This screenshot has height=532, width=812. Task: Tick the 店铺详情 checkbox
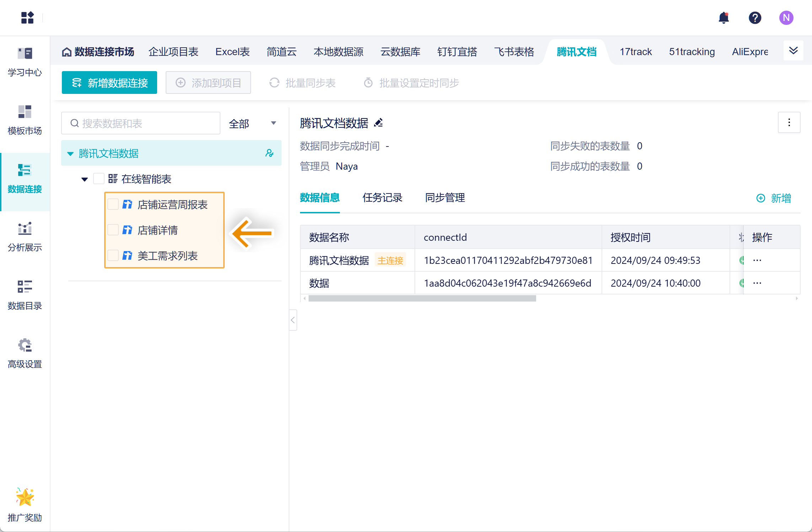pyautogui.click(x=113, y=230)
